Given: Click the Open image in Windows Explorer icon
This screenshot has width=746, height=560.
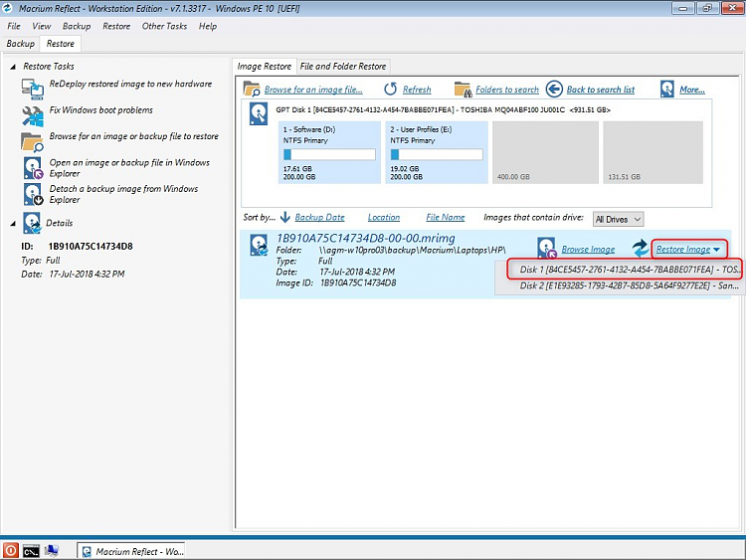Looking at the screenshot, I should (x=33, y=168).
